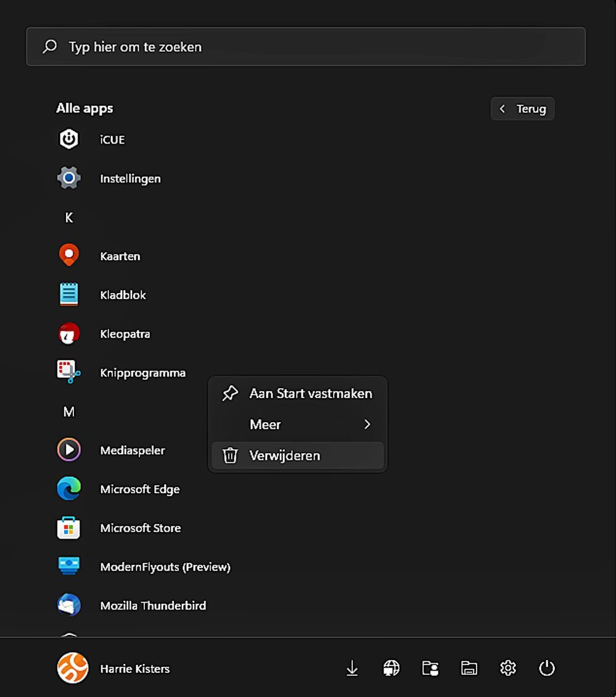Viewport: 616px width, 697px height.
Task: Launch Kleopatra via its icon
Action: click(69, 333)
